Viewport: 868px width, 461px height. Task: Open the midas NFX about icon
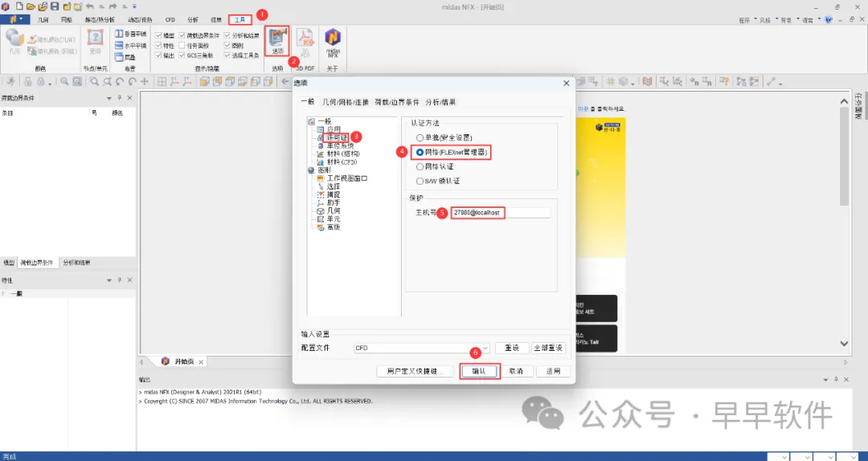[333, 43]
